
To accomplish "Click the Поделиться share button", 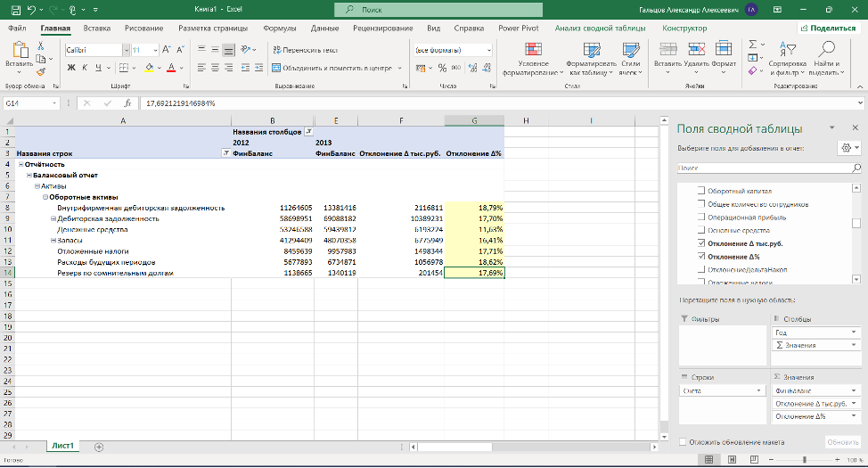I will coord(828,29).
